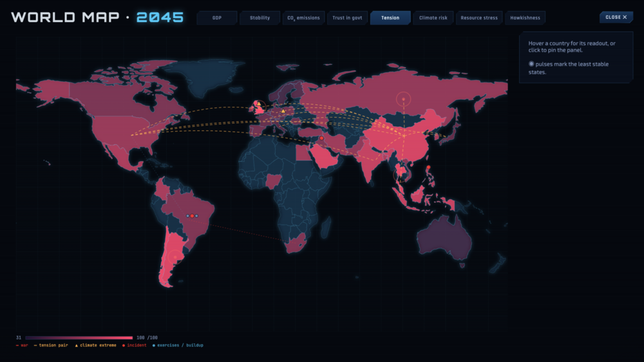
Task: Click the '100 /100' maximum scale value
Action: (147, 338)
